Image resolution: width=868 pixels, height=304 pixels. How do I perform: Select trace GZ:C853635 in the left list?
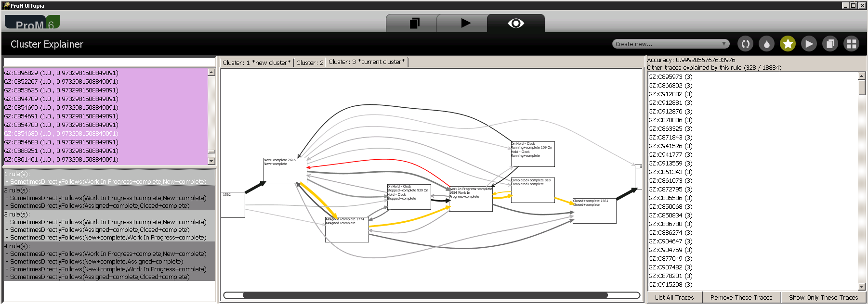tap(105, 90)
